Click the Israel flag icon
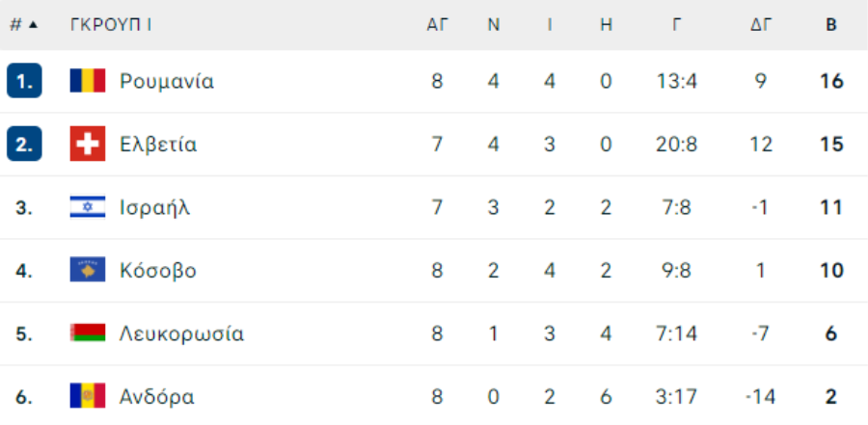Viewport: 868px width, 425px height. pyautogui.click(x=88, y=207)
